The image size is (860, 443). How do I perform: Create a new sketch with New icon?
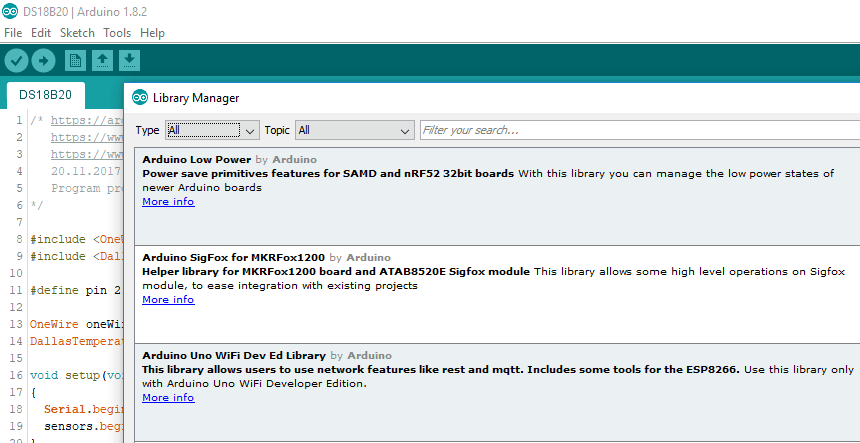pyautogui.click(x=75, y=60)
